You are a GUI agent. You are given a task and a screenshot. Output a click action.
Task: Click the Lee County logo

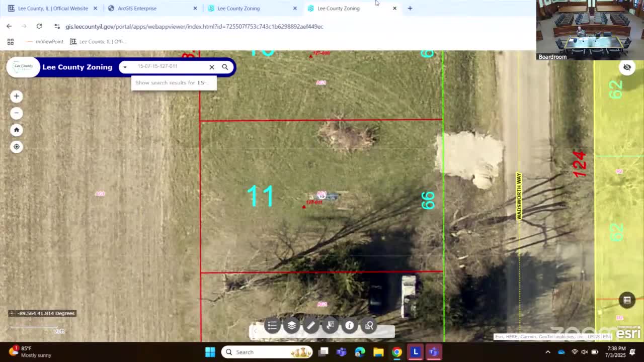click(23, 67)
